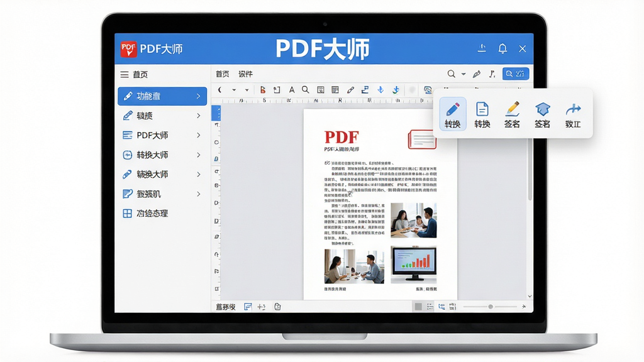Click the note icon left of blue button
This screenshot has width=644, height=362.
(x=492, y=74)
